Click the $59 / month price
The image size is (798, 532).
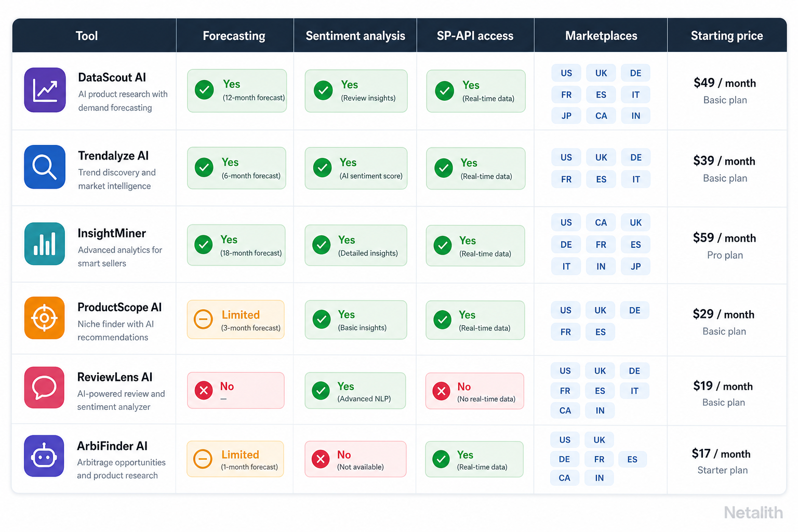[x=724, y=238]
